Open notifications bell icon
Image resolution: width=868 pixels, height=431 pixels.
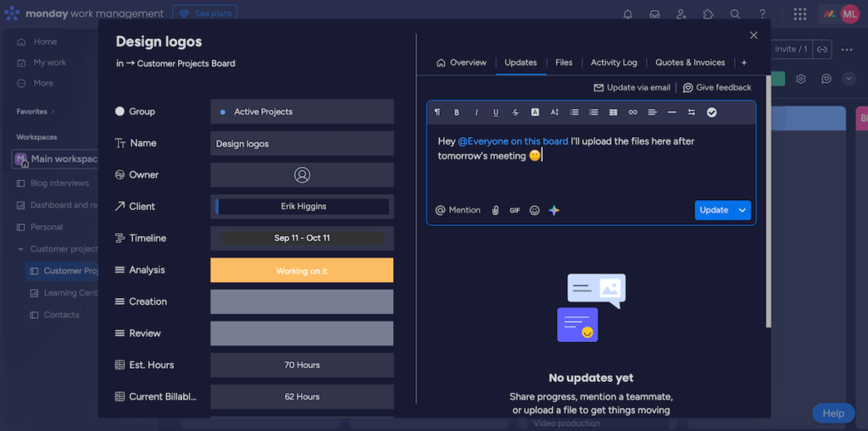628,14
